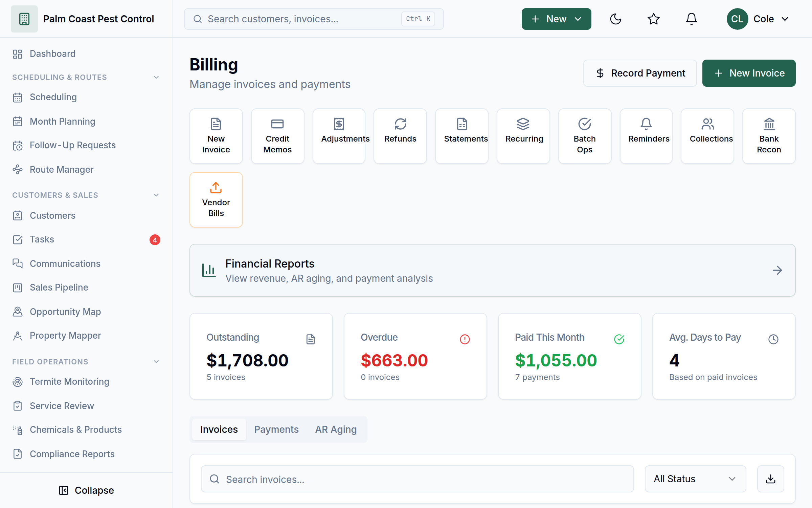Open Cole user account menu
Image resolution: width=812 pixels, height=508 pixels.
pos(758,19)
